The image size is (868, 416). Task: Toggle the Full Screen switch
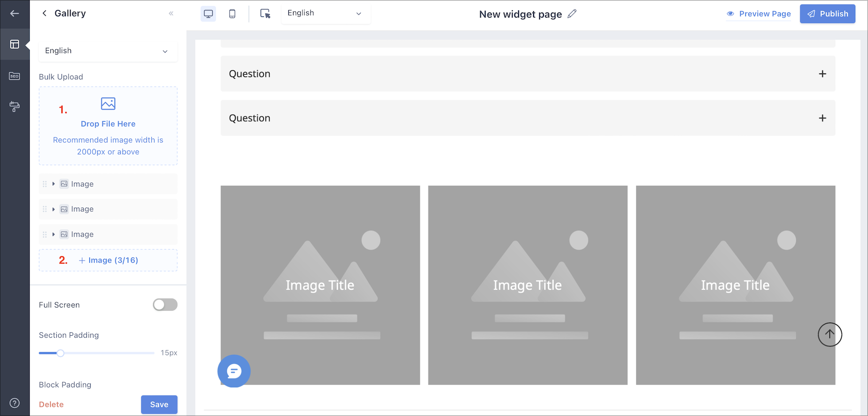(165, 305)
